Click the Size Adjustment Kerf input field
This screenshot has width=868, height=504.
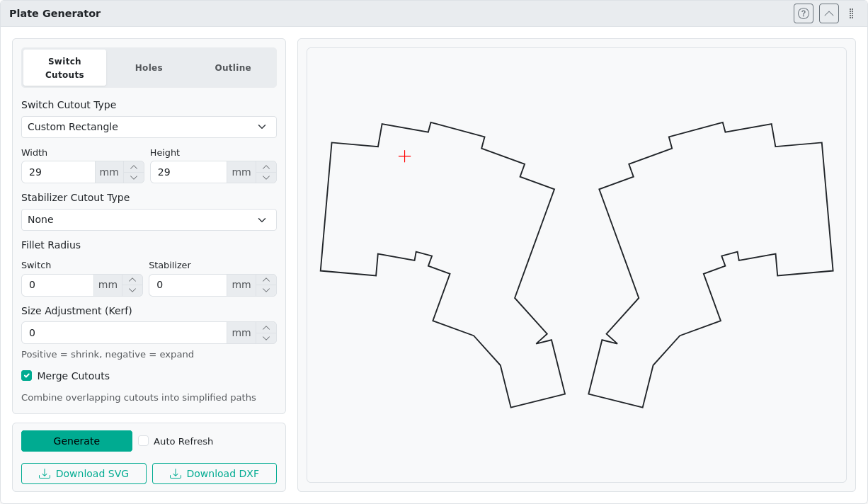coord(124,333)
